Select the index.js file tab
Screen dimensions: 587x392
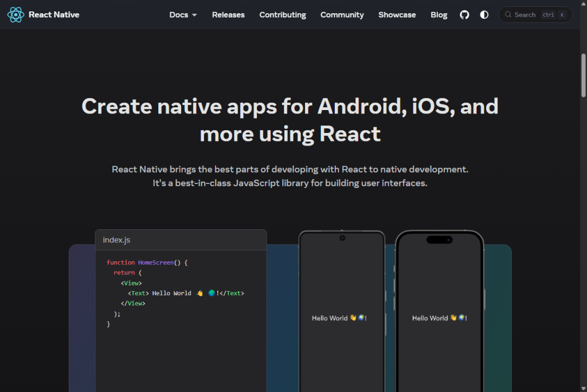pyautogui.click(x=116, y=240)
